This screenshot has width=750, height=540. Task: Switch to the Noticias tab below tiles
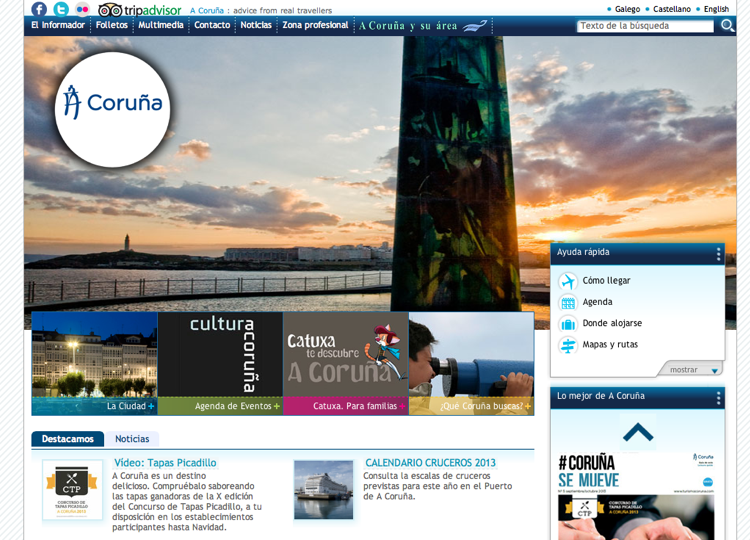(132, 439)
